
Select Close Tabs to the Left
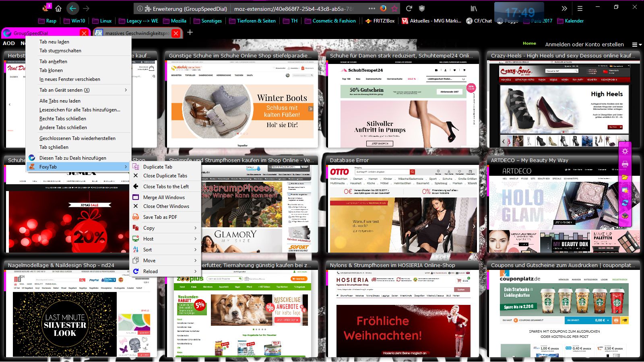tap(165, 186)
